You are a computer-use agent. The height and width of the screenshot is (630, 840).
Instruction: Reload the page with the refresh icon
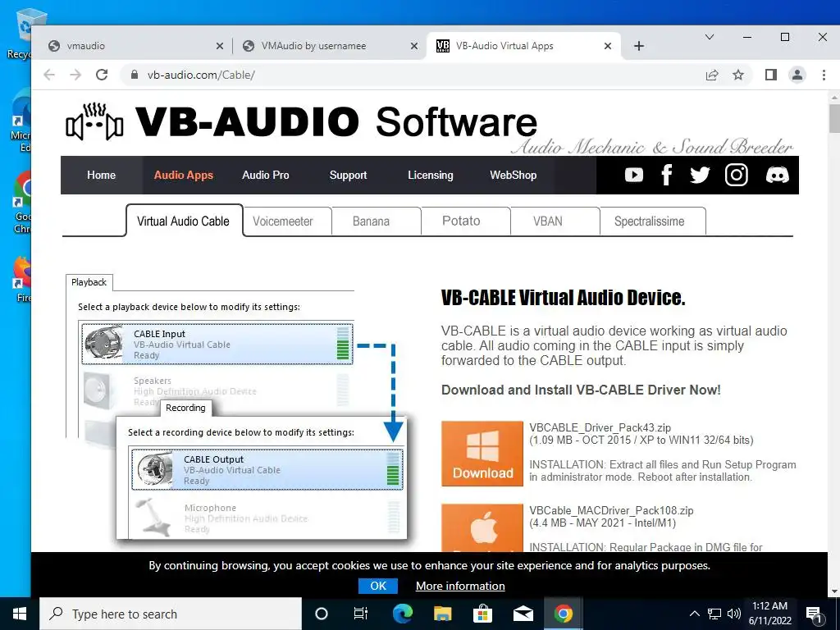coord(102,75)
